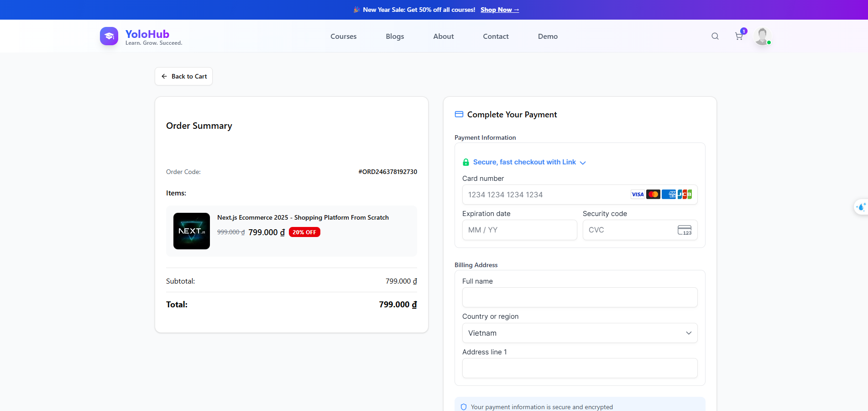Focus the Card number field
868x411 pixels.
point(545,195)
